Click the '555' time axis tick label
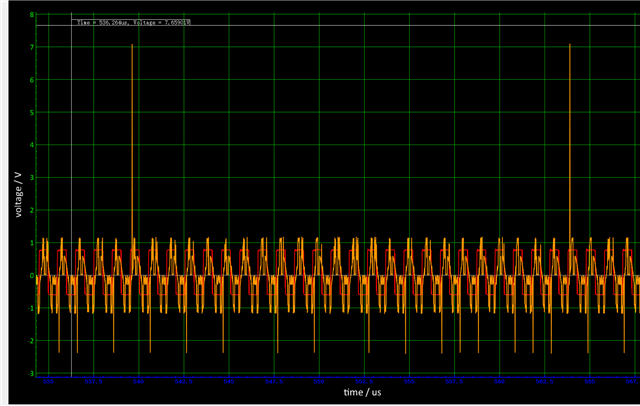 pos(409,382)
